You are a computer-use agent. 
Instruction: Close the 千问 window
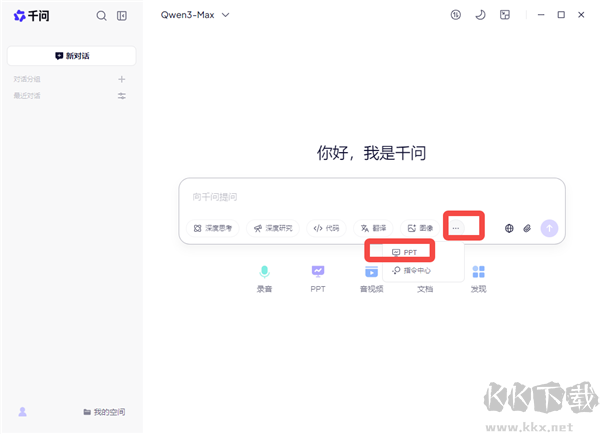(x=581, y=15)
